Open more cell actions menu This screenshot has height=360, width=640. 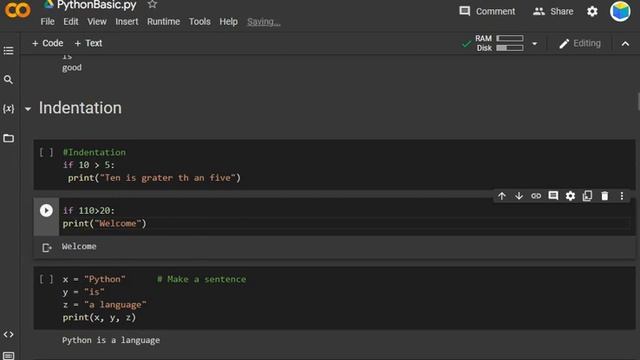pyautogui.click(x=622, y=196)
